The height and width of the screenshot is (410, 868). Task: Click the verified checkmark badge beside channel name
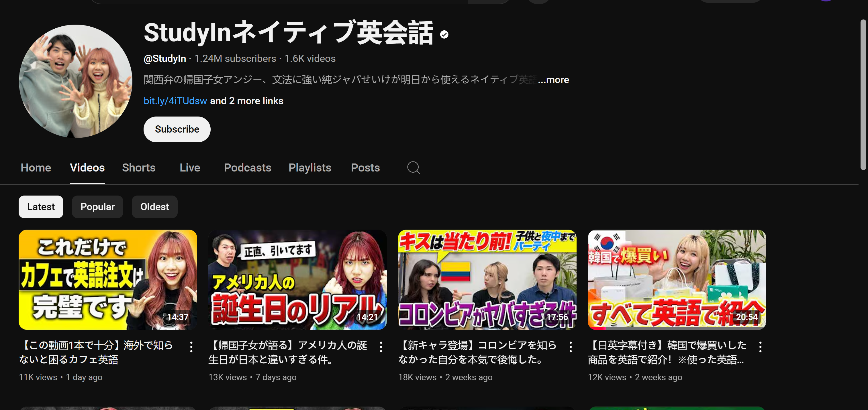coord(444,34)
